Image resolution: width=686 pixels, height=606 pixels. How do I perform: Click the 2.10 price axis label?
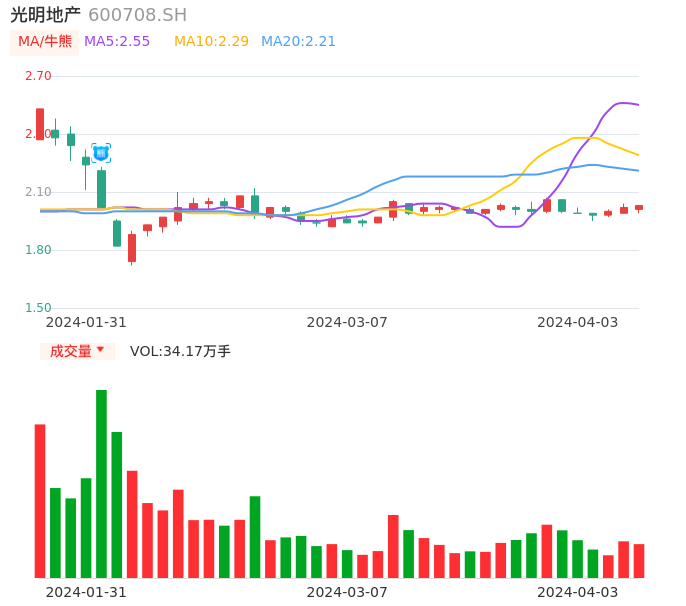pos(37,192)
